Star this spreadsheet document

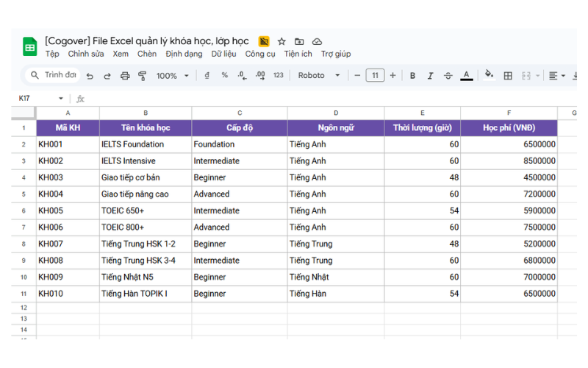point(282,42)
